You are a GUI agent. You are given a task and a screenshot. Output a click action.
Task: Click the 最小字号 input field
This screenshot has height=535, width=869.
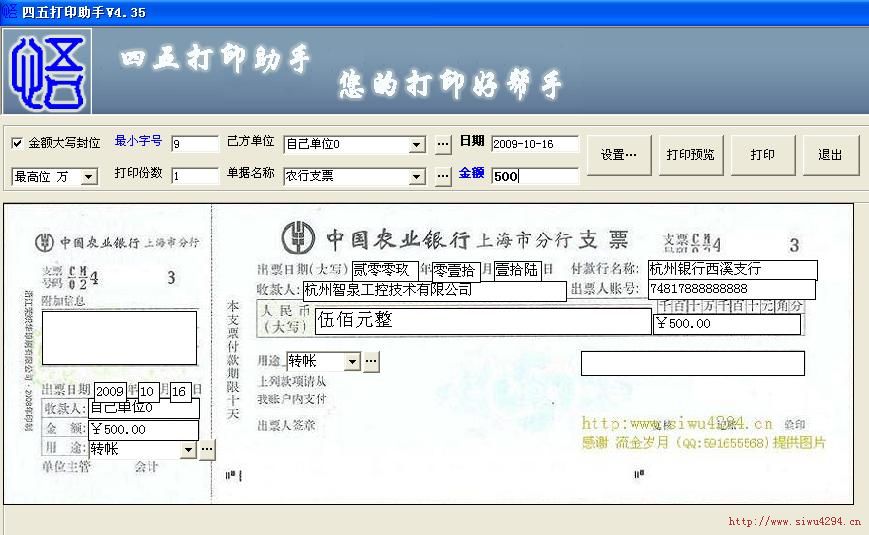(194, 144)
